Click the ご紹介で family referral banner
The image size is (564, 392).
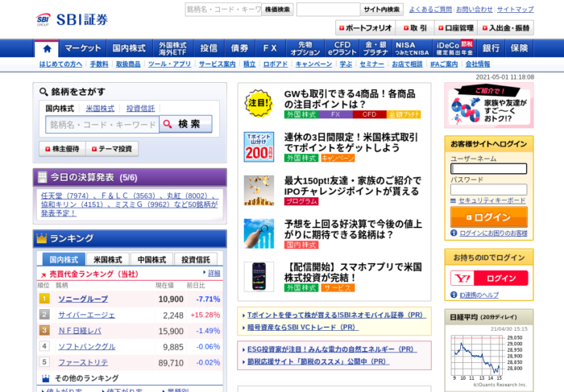point(489,105)
